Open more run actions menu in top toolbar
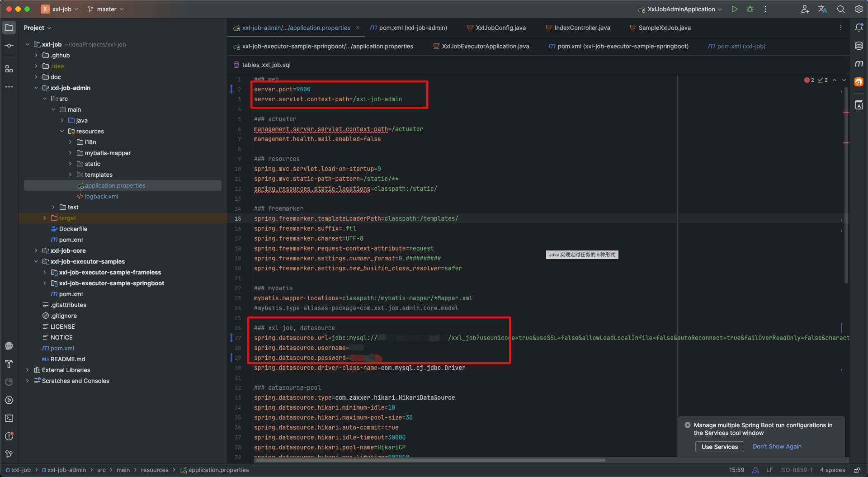This screenshot has height=477, width=868. click(x=765, y=9)
